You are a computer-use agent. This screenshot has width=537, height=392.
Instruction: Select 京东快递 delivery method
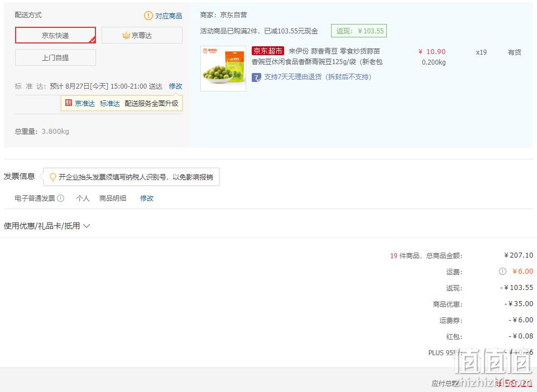[x=55, y=35]
